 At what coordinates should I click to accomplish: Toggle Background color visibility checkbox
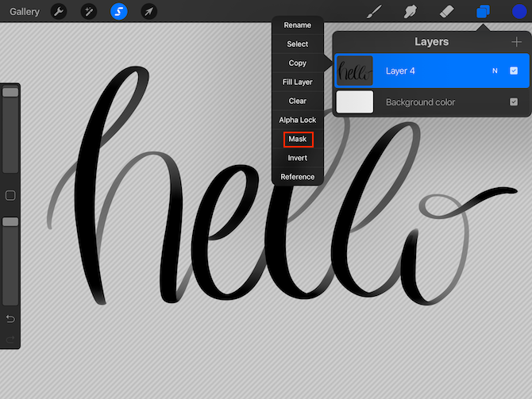pos(514,102)
